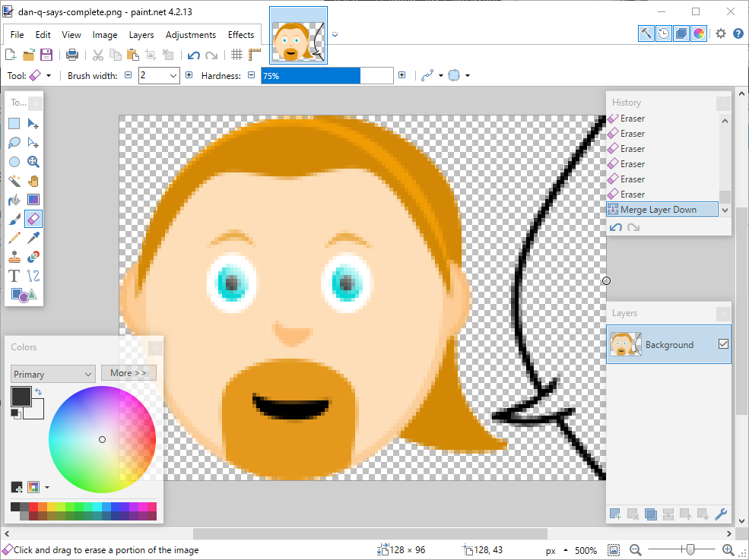The image size is (749, 560).
Task: Select the Pan hand tool
Action: coord(33,181)
